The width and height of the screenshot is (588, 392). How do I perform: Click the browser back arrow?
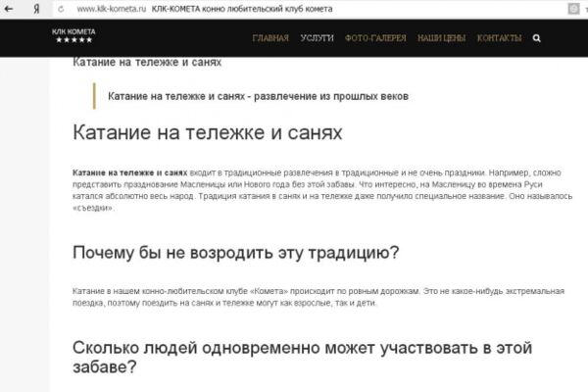tap(9, 9)
